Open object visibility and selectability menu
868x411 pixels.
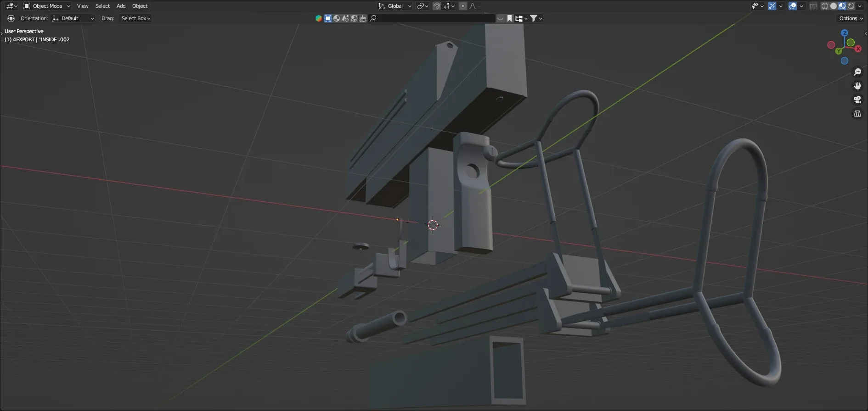[757, 6]
